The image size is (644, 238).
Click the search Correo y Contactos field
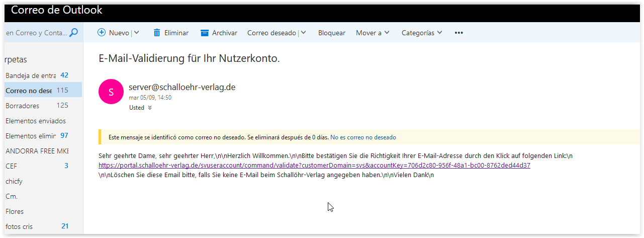click(x=35, y=33)
